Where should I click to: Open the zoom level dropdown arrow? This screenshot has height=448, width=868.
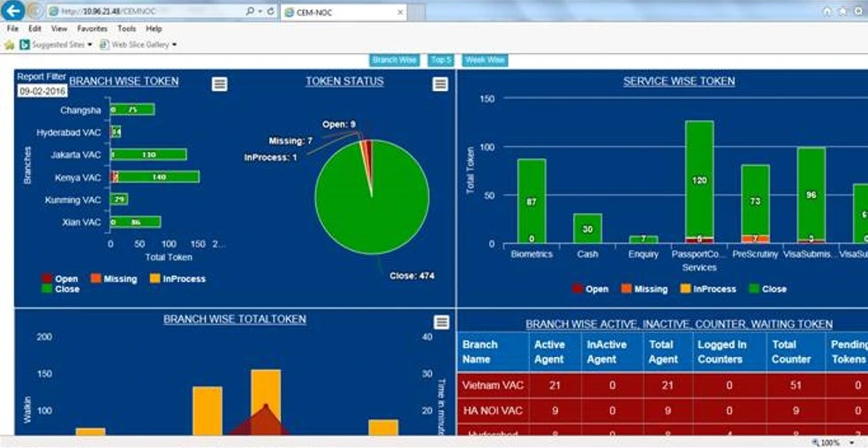pos(852,443)
